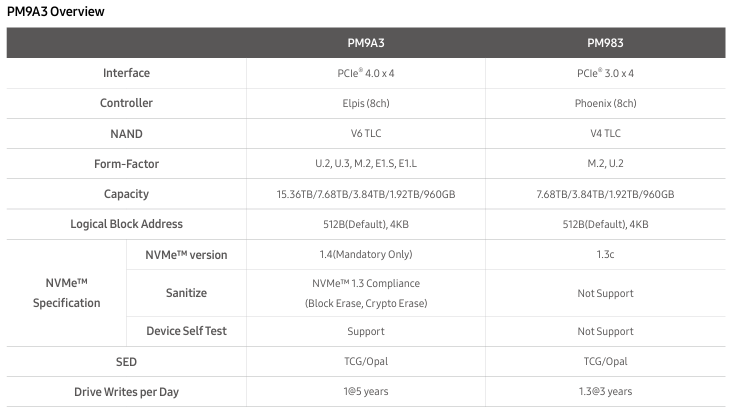
Task: Click the 15.36TB capacity list cell
Action: [366, 194]
